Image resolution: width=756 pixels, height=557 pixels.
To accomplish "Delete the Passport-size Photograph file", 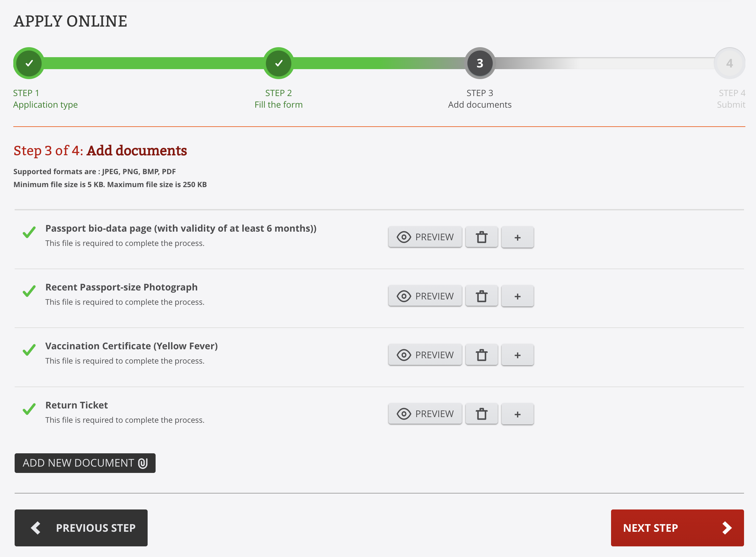I will click(x=481, y=296).
